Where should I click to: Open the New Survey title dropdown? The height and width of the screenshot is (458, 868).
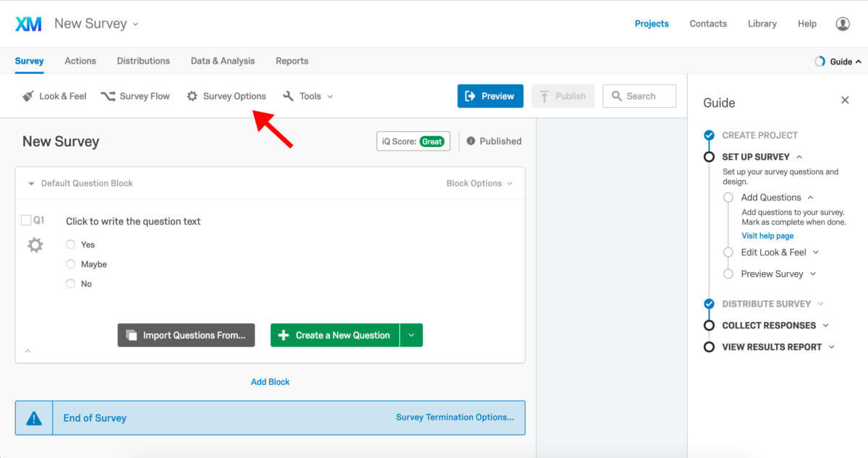coord(135,24)
